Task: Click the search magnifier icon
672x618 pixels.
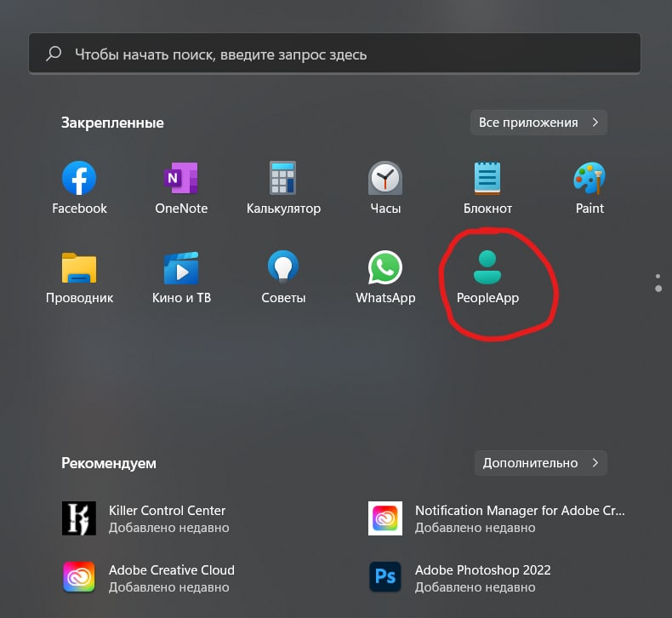Action: tap(54, 54)
